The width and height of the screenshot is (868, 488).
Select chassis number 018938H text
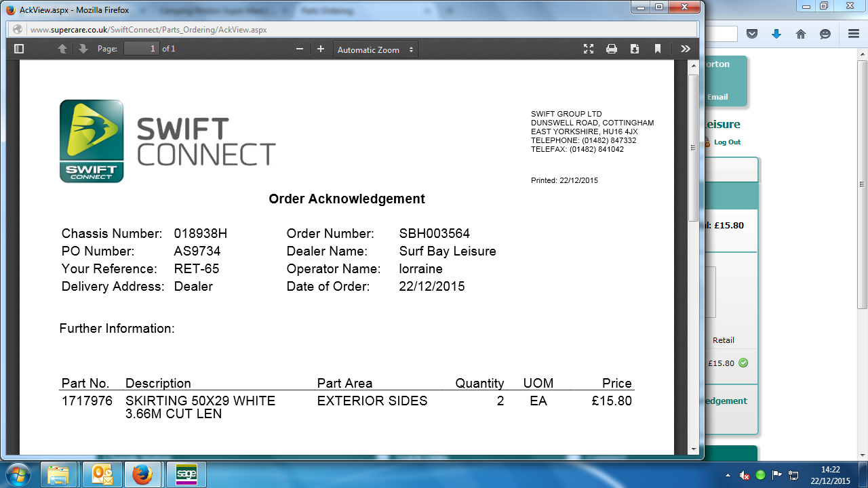[x=201, y=234]
